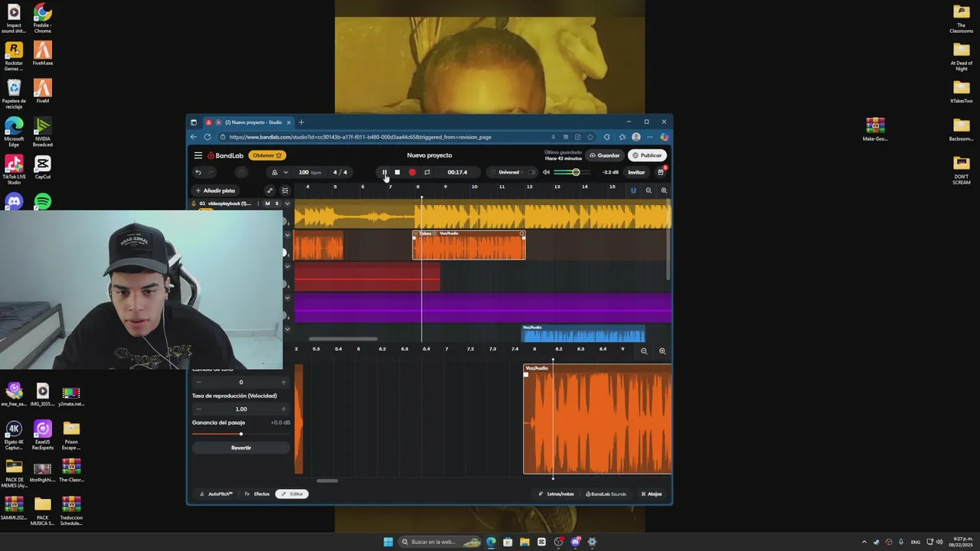The width and height of the screenshot is (980, 551).
Task: Change the 4 / 4 time signature
Action: click(340, 172)
